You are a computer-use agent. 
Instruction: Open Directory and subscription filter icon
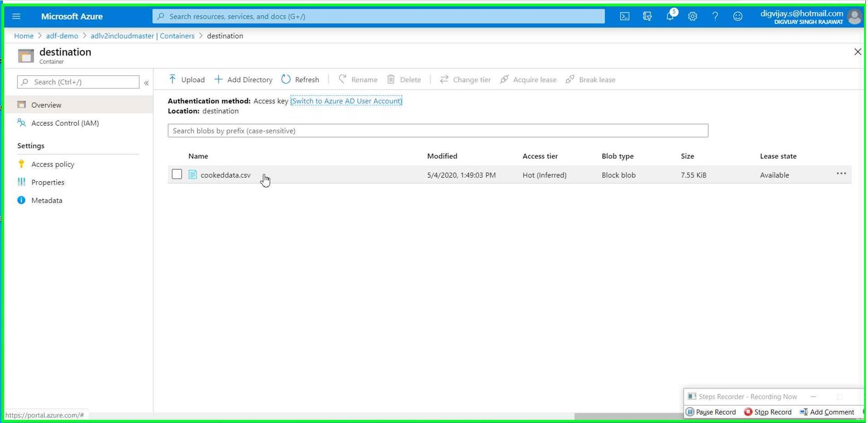[x=647, y=16]
